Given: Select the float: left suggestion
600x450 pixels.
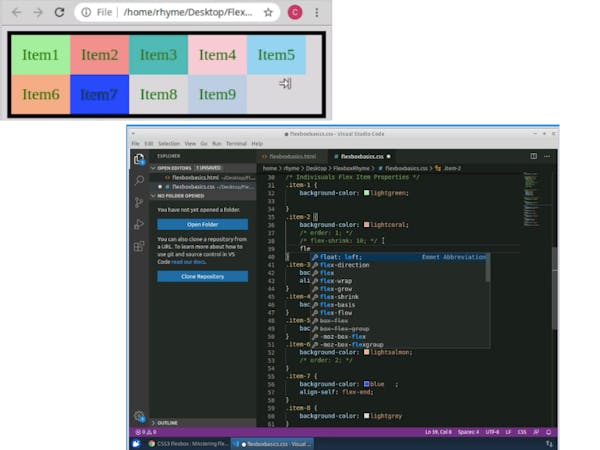Looking at the screenshot, I should pyautogui.click(x=398, y=257).
